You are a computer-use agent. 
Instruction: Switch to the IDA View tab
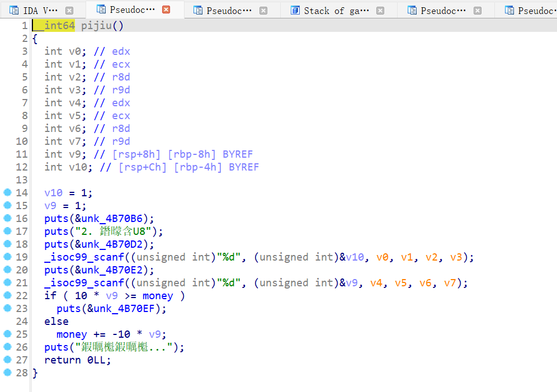[x=40, y=11]
